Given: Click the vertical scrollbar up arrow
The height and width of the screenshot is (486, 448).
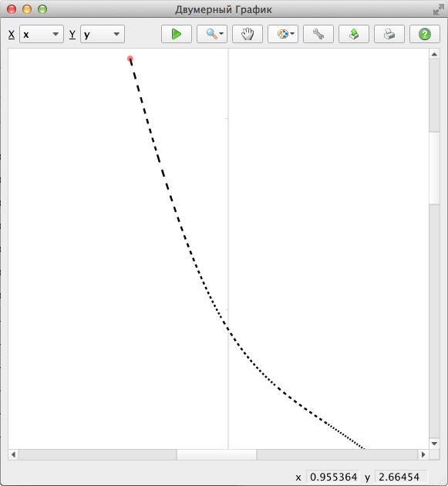Looking at the screenshot, I should point(434,55).
